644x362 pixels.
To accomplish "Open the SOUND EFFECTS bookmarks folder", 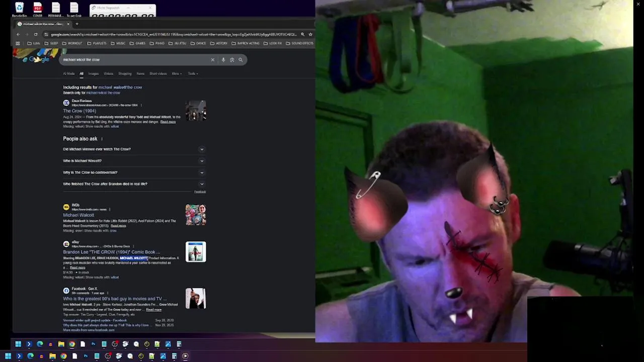I will pos(299,43).
